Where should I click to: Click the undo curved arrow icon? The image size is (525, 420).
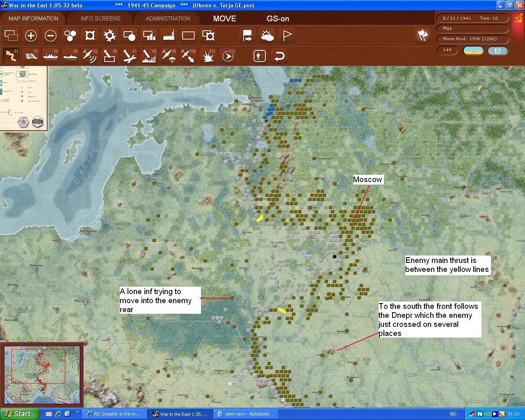[x=279, y=56]
